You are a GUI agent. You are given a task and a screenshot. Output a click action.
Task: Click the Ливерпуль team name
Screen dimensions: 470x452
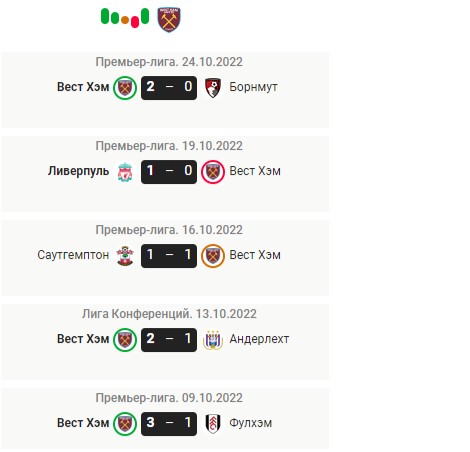[x=78, y=171]
